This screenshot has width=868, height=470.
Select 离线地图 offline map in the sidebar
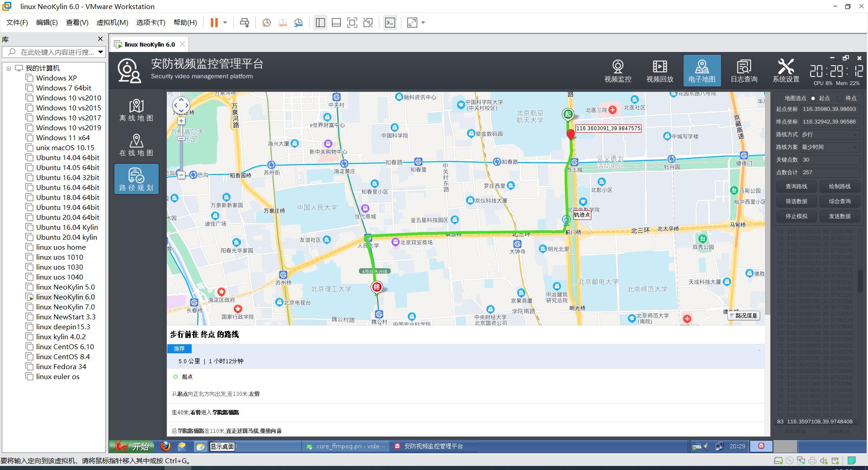[x=136, y=110]
